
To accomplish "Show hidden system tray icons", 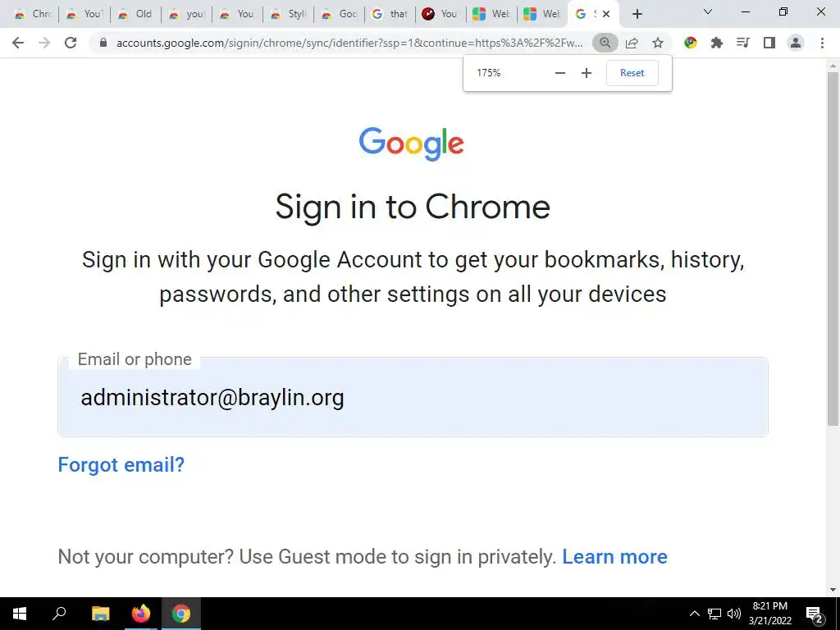I will coord(694,614).
